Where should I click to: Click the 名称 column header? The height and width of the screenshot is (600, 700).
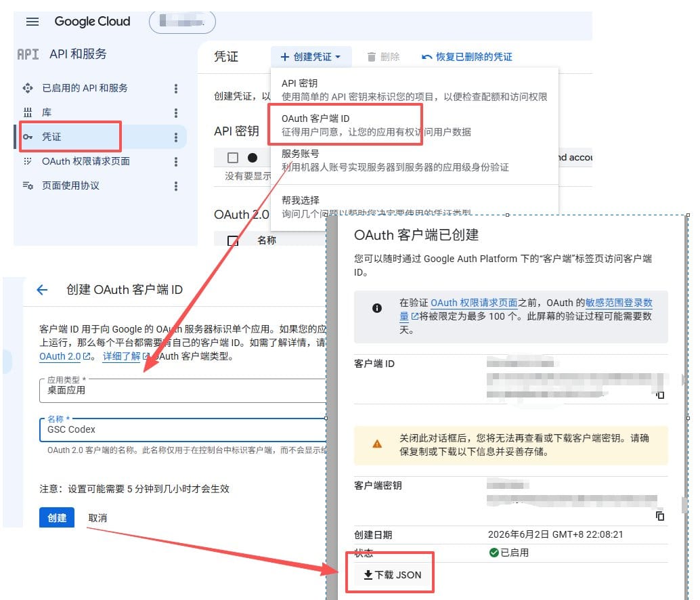[x=267, y=240]
